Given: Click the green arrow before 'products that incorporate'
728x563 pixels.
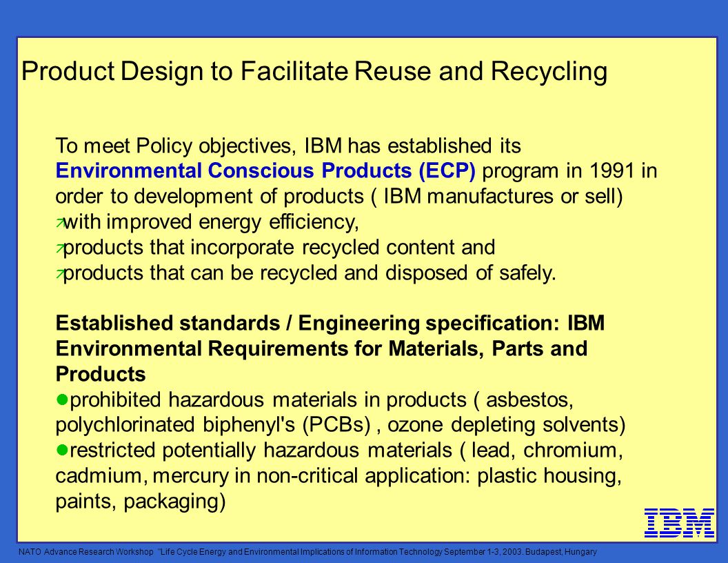Looking at the screenshot, I should 59,249.
